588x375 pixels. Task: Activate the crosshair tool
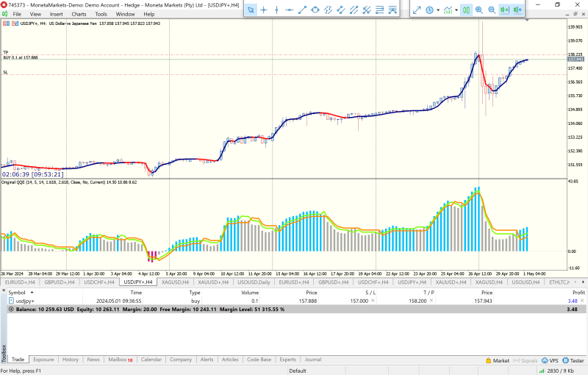point(264,10)
